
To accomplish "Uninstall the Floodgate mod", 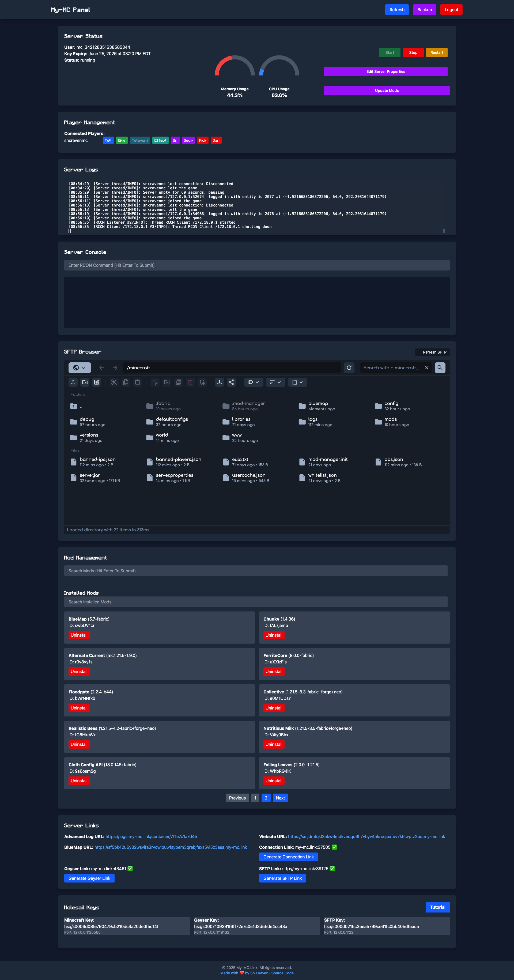I will coord(79,708).
